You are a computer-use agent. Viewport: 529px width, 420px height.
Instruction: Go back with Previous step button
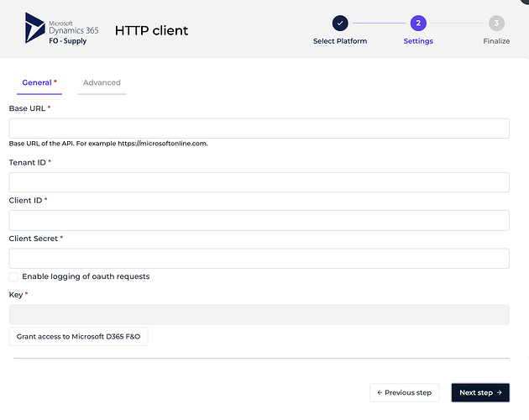(x=405, y=392)
